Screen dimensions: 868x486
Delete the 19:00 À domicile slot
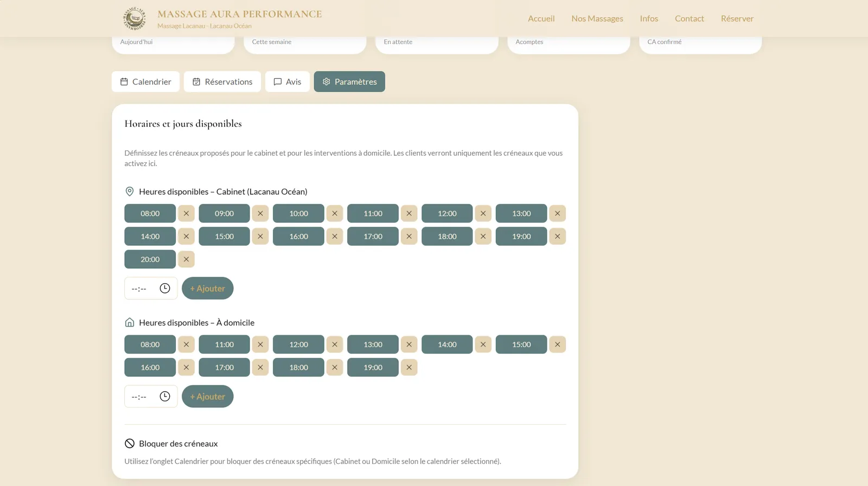tap(409, 367)
